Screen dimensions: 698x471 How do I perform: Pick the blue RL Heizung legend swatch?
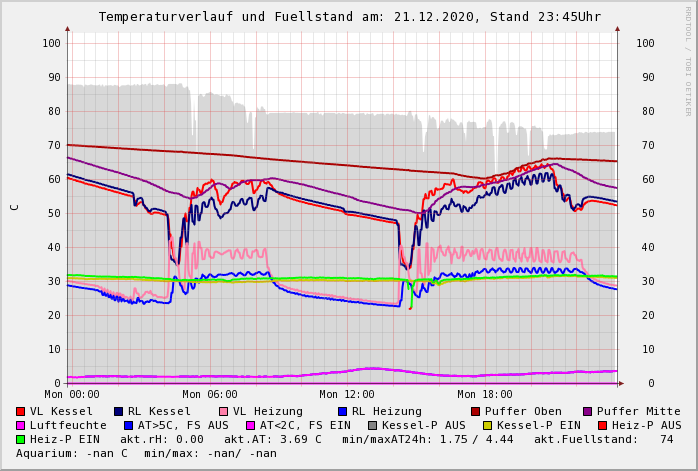(342, 411)
